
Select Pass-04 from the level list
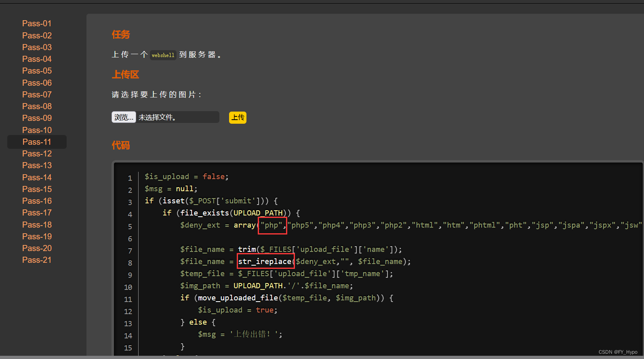[37, 59]
